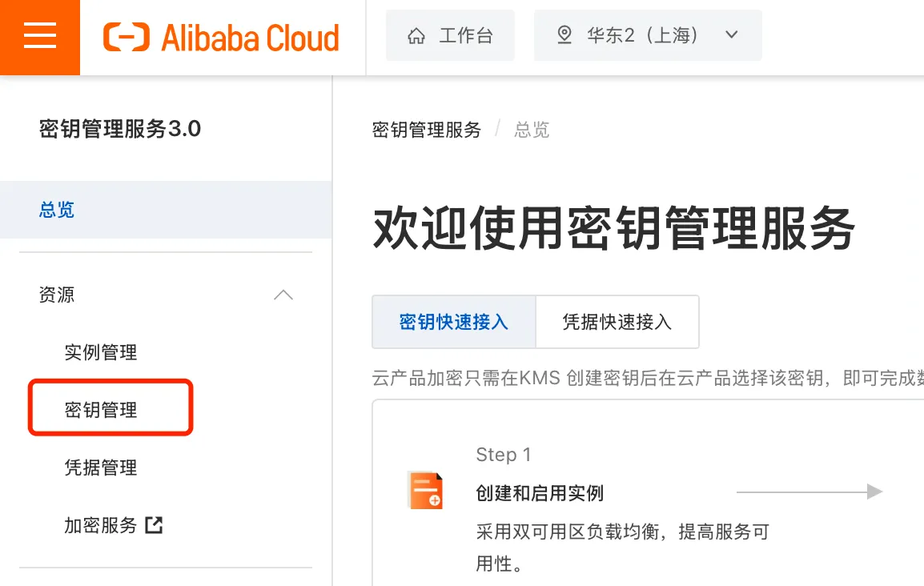Select 总览 in the sidebar

tap(57, 210)
